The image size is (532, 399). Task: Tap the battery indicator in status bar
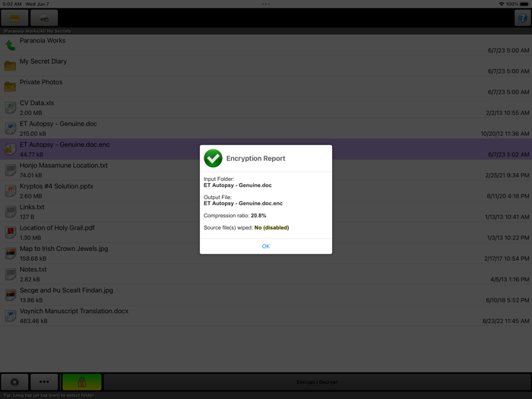tap(524, 4)
